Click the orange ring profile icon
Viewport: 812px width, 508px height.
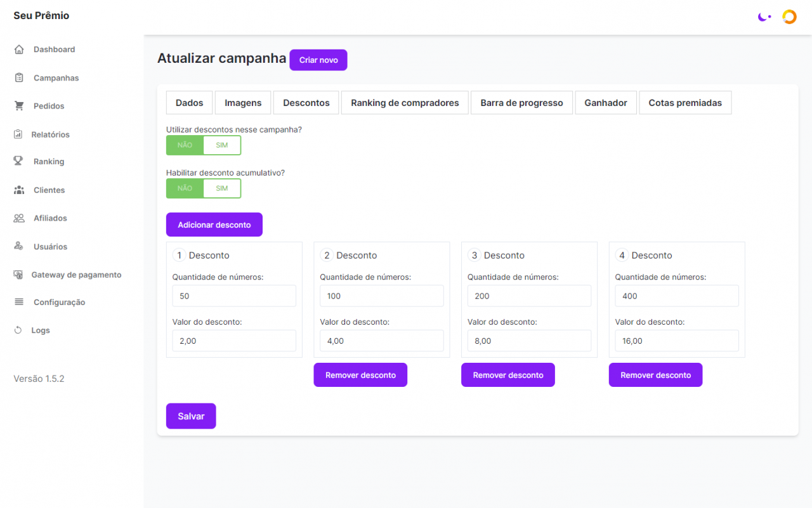click(789, 17)
